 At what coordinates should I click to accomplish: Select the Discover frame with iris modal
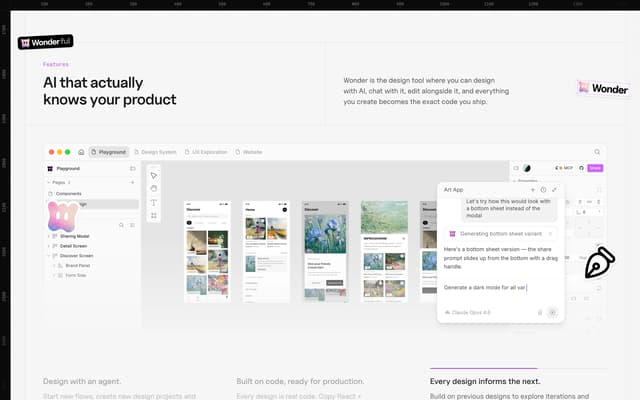click(x=325, y=251)
